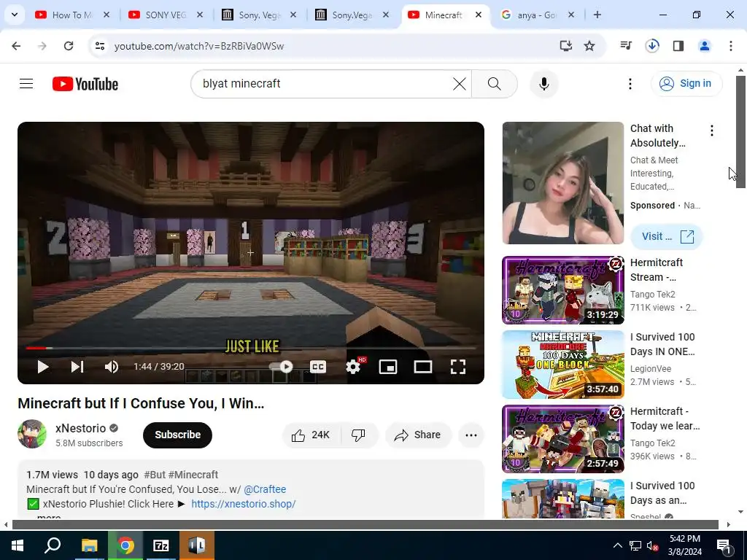Open LegionVee channel name
This screenshot has width=747, height=560.
(x=651, y=368)
